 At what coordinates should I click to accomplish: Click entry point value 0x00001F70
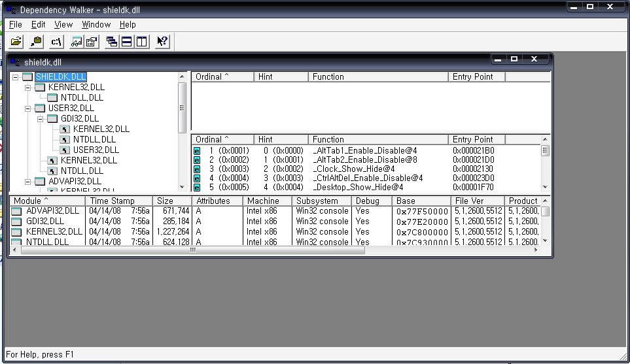pos(473,188)
